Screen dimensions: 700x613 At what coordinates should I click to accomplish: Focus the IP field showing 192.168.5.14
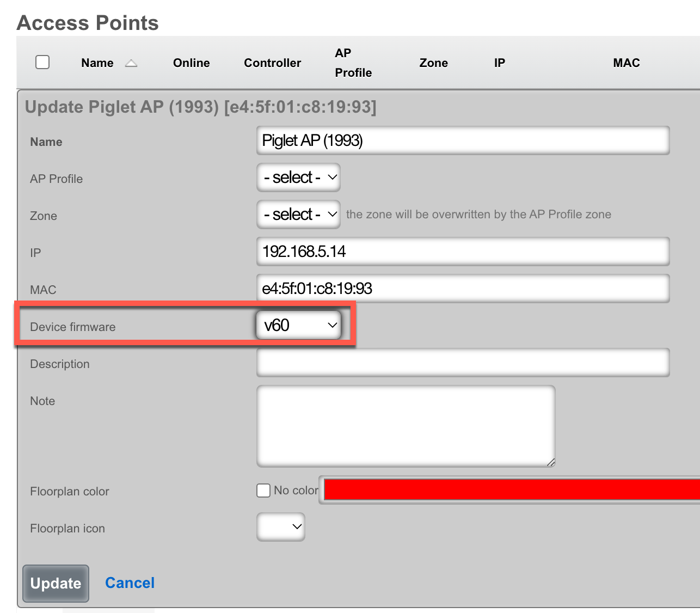[463, 252]
